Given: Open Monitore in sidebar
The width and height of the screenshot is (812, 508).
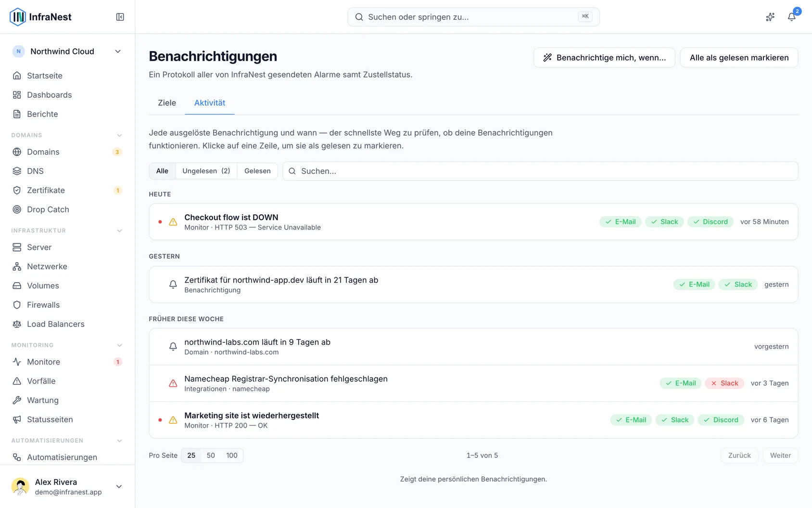Looking at the screenshot, I should (x=67, y=362).
